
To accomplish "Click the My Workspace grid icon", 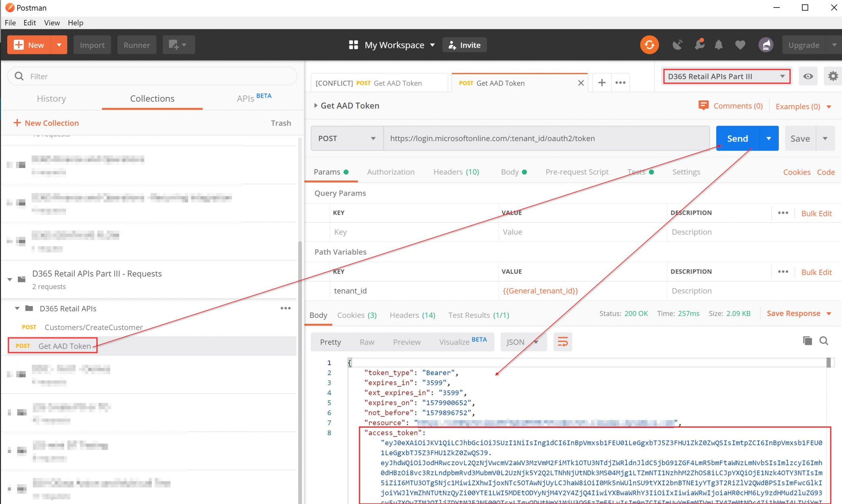I will [x=353, y=45].
